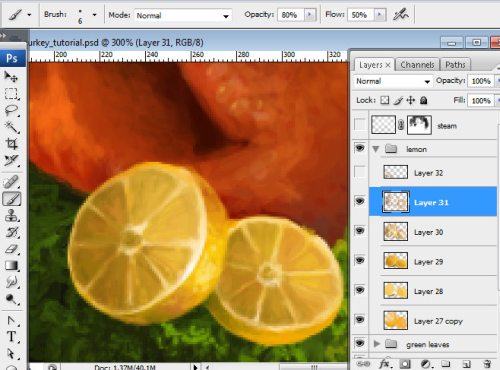Toggle lock position
The image size is (500, 370).
pyautogui.click(x=411, y=100)
